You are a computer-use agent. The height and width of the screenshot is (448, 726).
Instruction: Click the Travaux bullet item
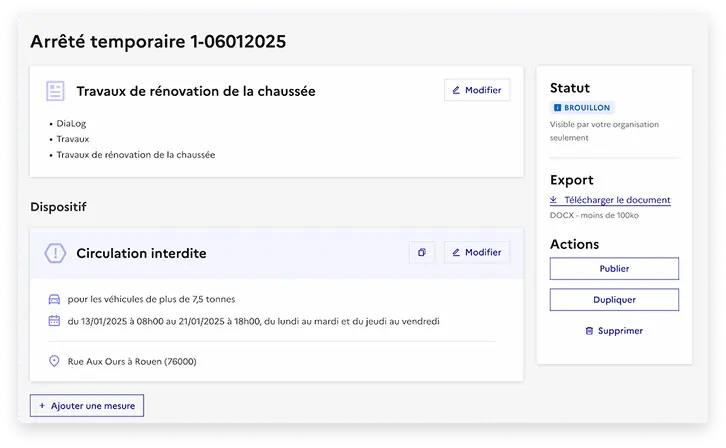(x=73, y=139)
